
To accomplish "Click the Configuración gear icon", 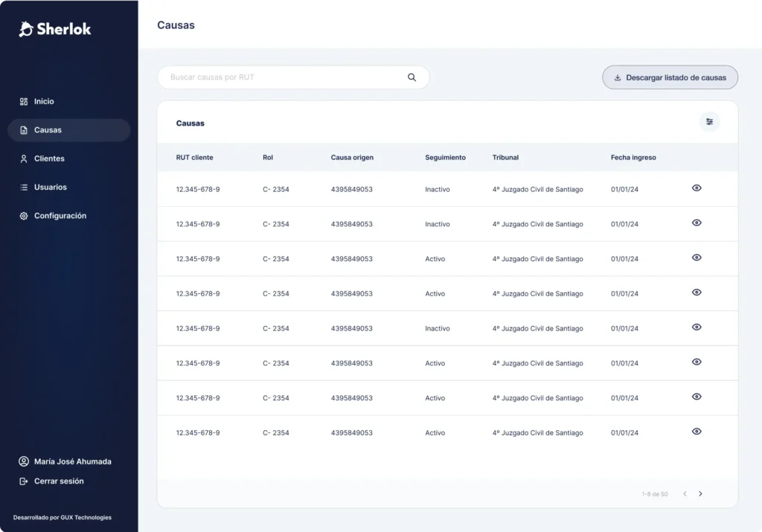I will (x=24, y=216).
